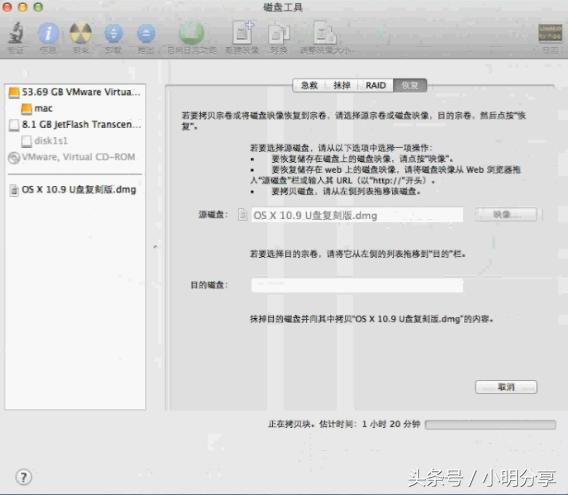Screen dimensions: 568x495
Task: Click the green zoom window button
Action: [38, 7]
